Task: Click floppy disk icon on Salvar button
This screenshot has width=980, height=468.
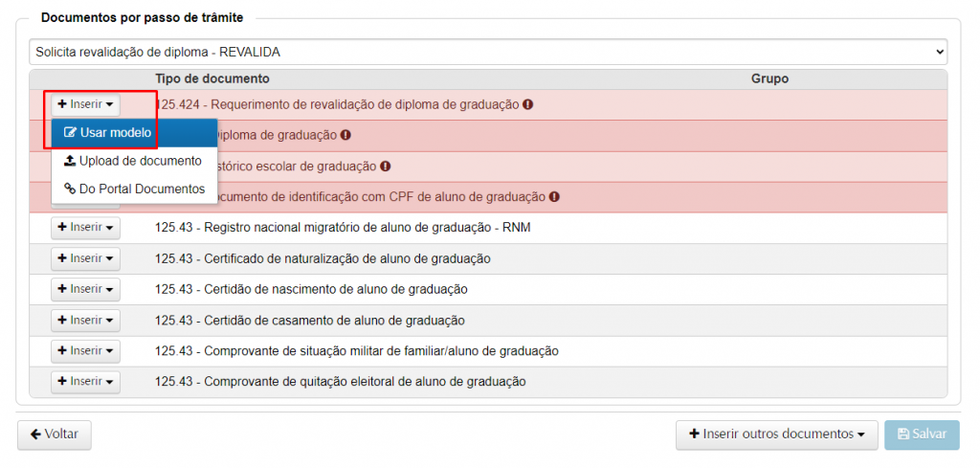Action: pos(902,435)
